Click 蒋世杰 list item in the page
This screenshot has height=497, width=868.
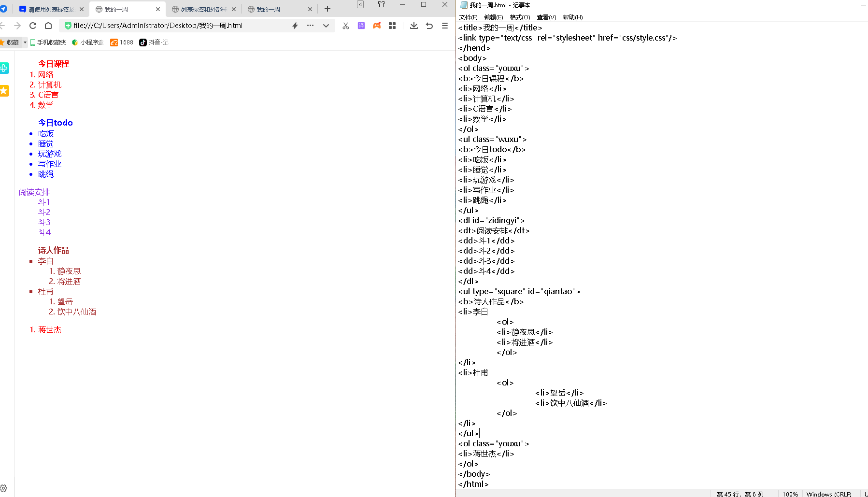50,329
